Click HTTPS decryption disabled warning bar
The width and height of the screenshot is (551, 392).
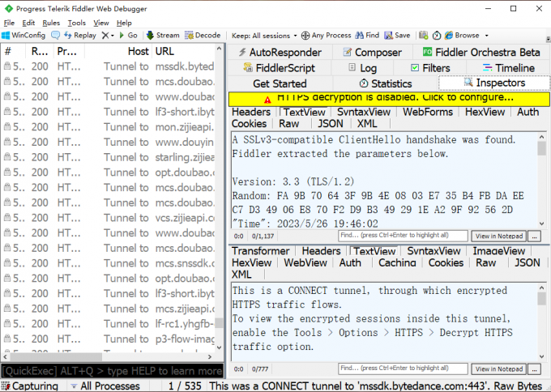389,99
